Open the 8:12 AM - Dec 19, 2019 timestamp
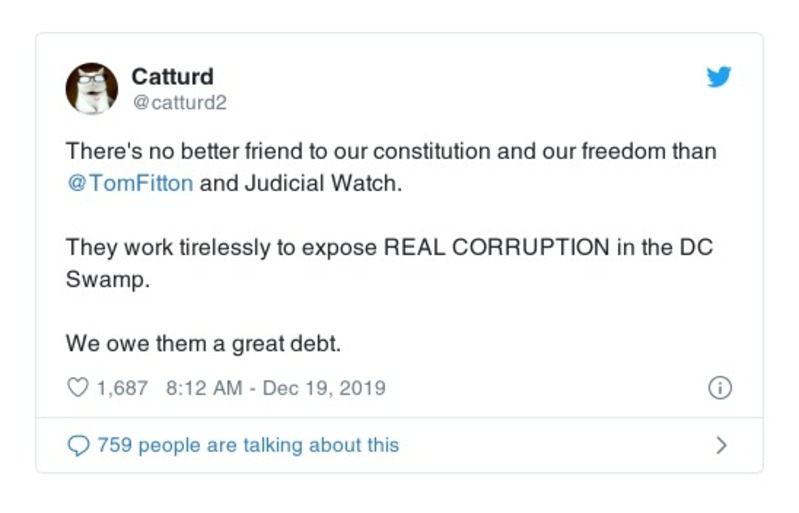The image size is (799, 513). (x=275, y=388)
